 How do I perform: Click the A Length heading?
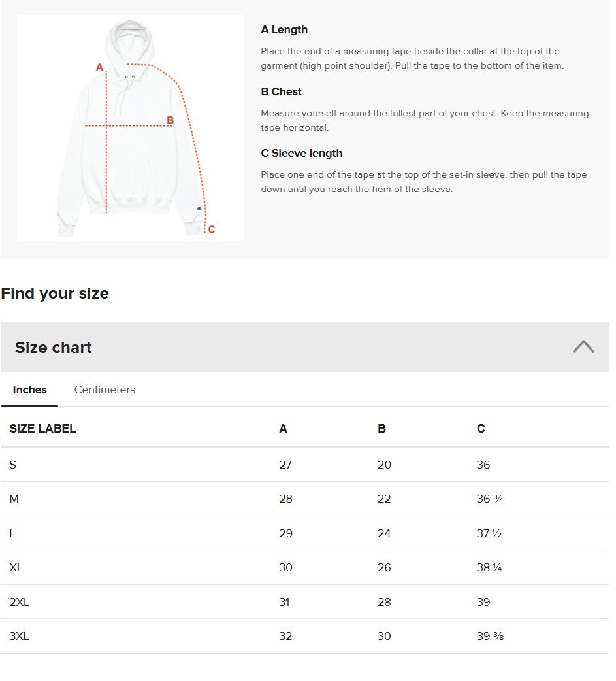tap(284, 29)
